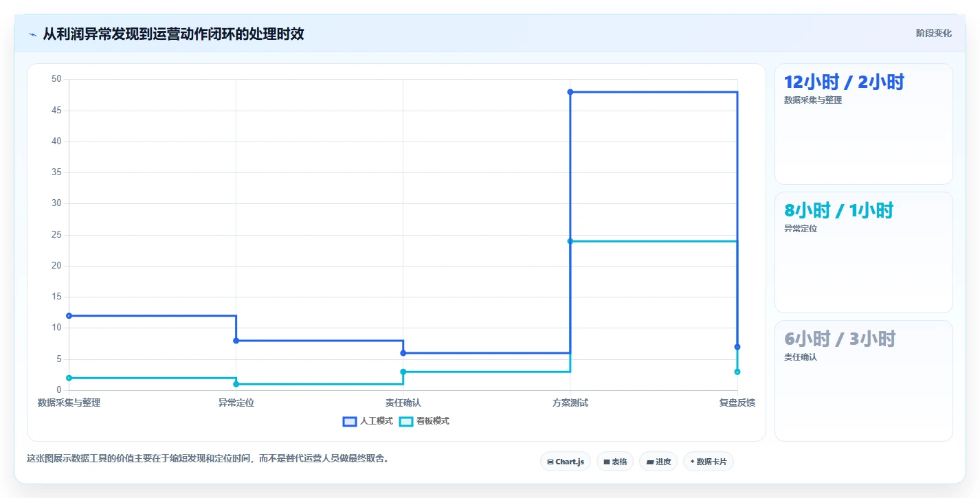This screenshot has height=498, width=980.
Task: Click the 人工模式 blue legend swatch
Action: (350, 421)
